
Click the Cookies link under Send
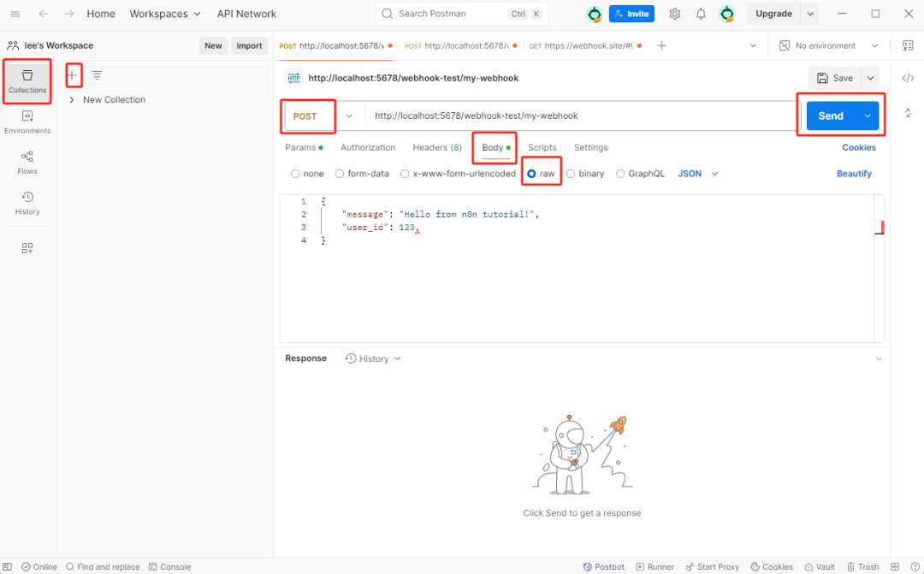pyautogui.click(x=859, y=147)
